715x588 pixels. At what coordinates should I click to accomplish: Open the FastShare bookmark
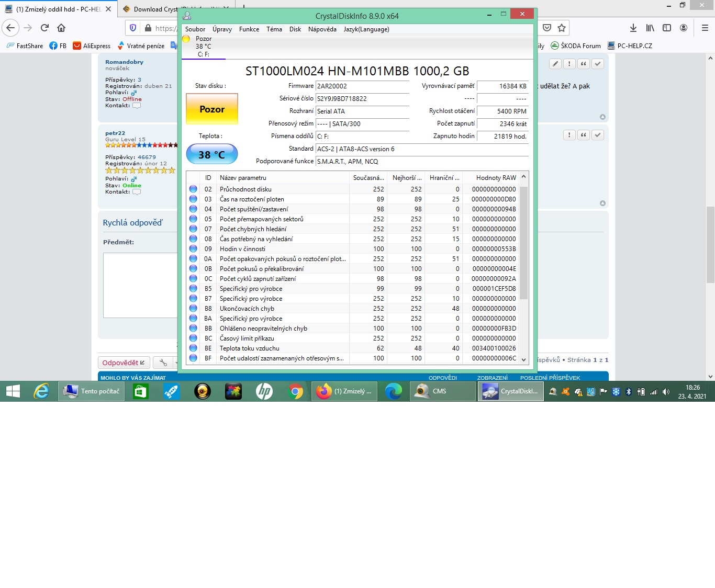(25, 46)
